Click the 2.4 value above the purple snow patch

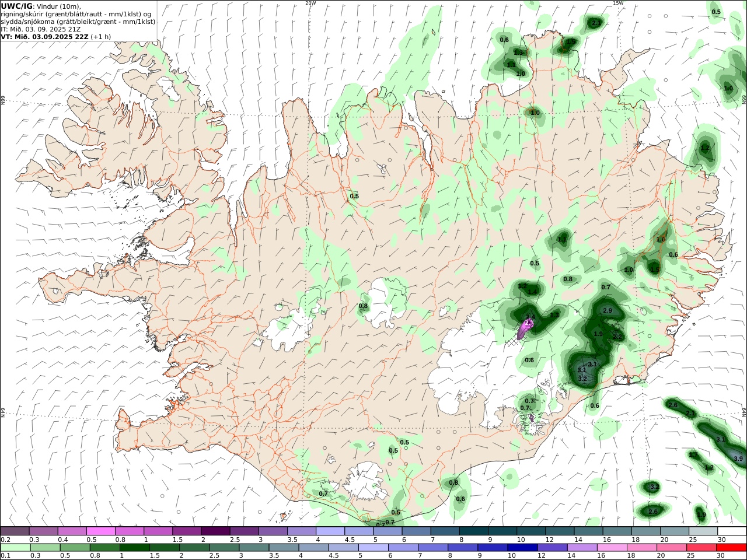coord(530,317)
